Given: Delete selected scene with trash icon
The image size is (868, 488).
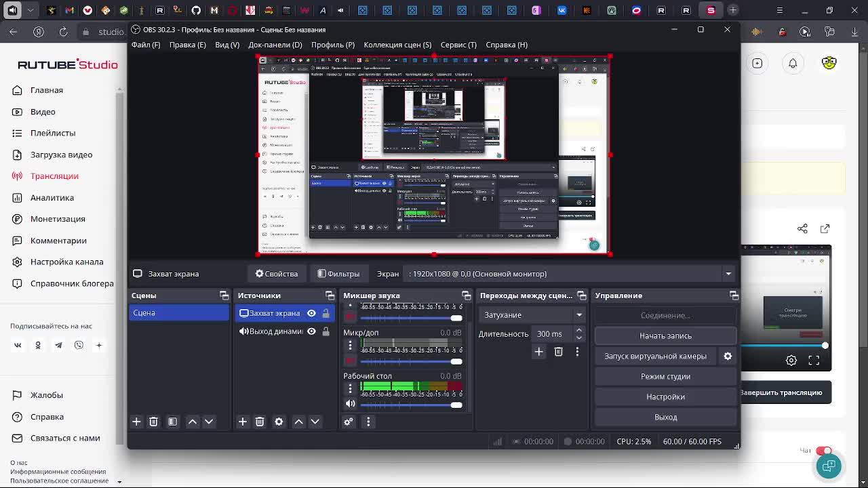Looking at the screenshot, I should click(153, 422).
